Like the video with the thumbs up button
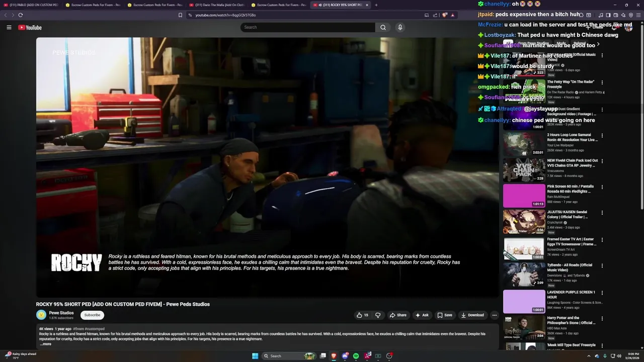The width and height of the screenshot is (644, 362). click(x=362, y=315)
